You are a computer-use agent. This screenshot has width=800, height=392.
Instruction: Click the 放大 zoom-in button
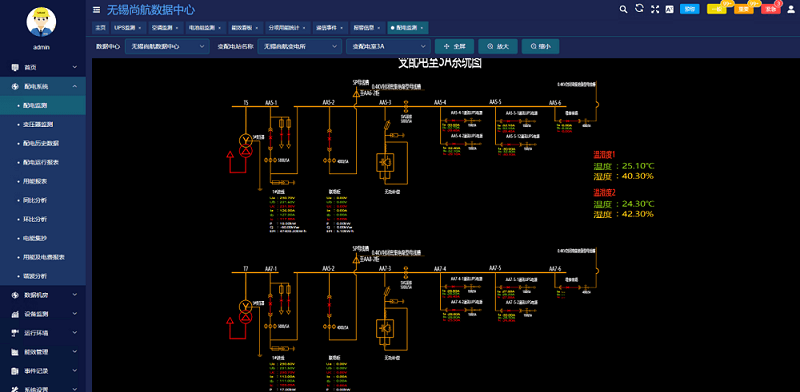497,46
